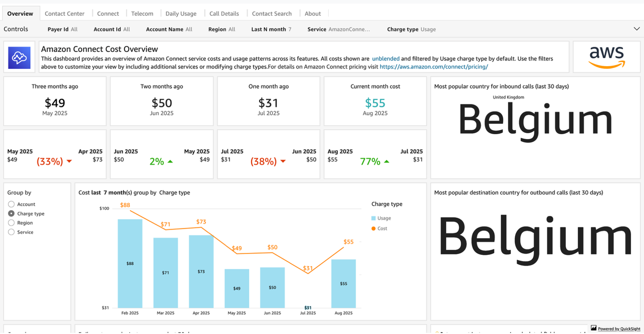This screenshot has height=334, width=644.
Task: Click the Usage bar above Feb 2025
Action: [x=130, y=263]
